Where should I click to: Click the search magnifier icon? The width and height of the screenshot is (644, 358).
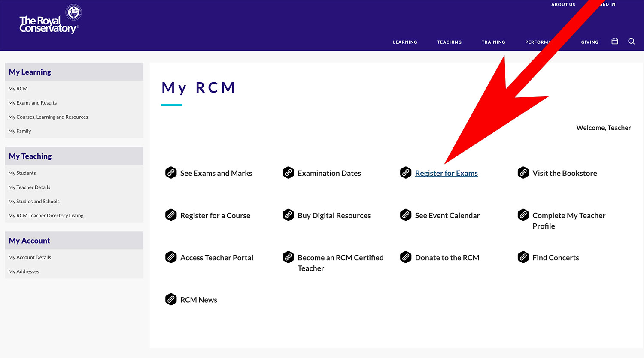(x=631, y=41)
